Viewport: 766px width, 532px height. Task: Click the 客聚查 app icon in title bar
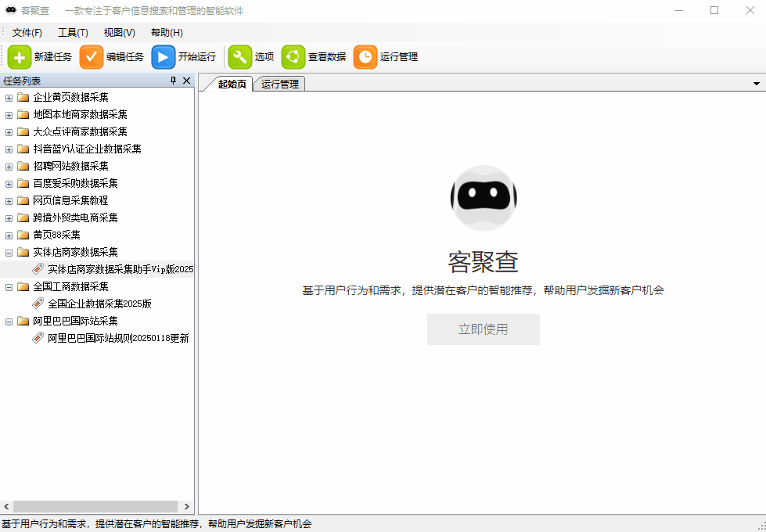11,10
